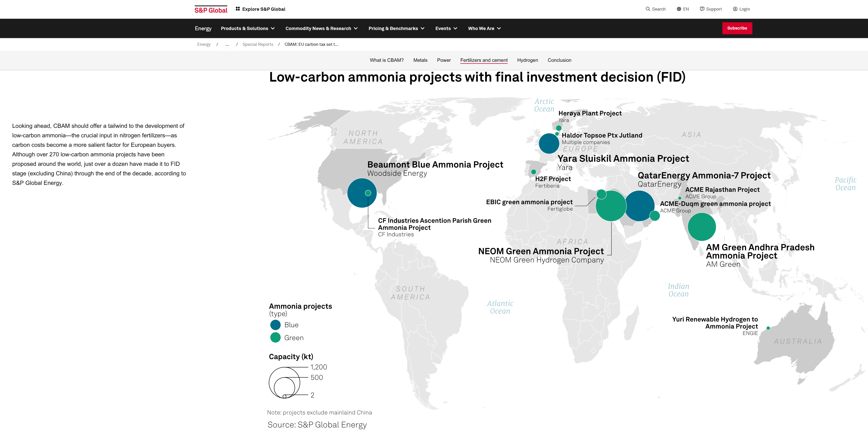
Task: Open the Events menu
Action: [446, 29]
